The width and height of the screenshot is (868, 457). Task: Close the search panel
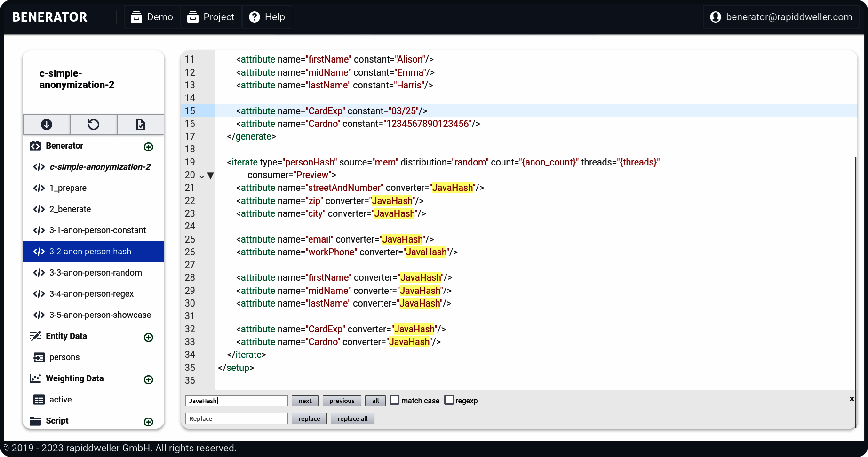point(852,399)
